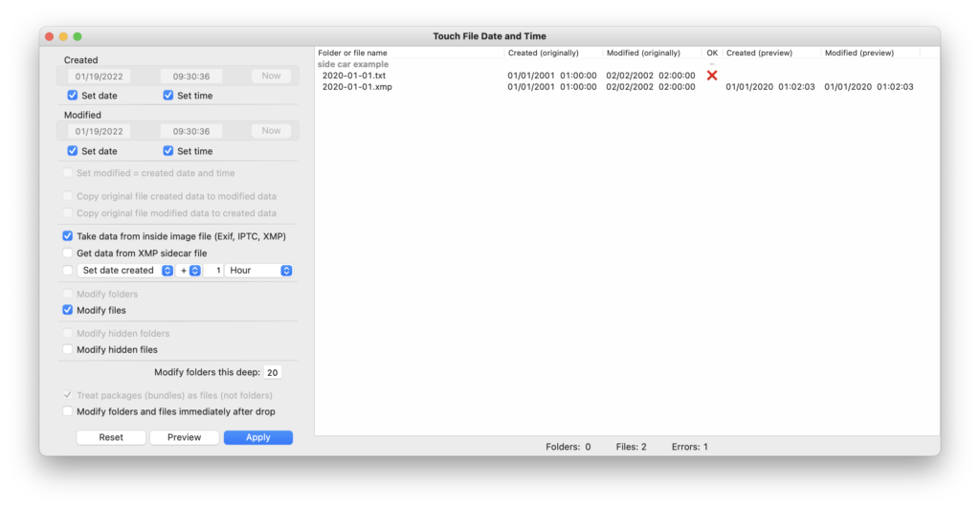This screenshot has height=508, width=980.
Task: Select the 2020-01-01.txt file row
Action: pyautogui.click(x=354, y=76)
